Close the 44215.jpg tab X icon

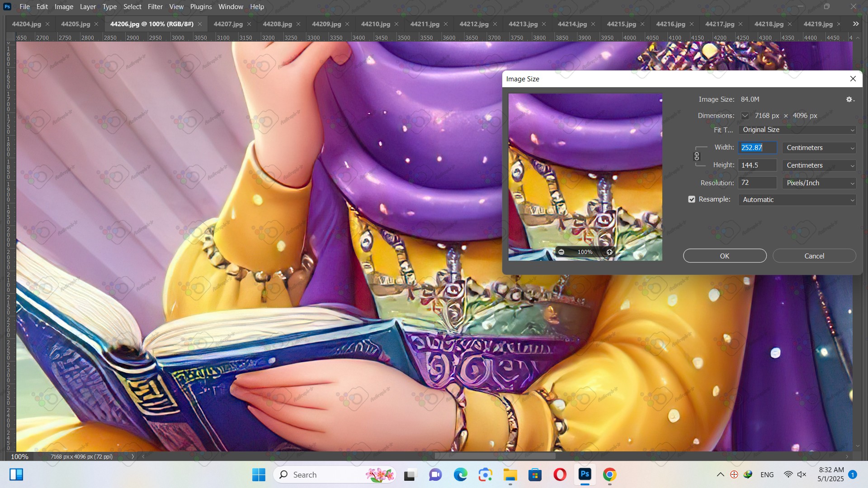(642, 24)
